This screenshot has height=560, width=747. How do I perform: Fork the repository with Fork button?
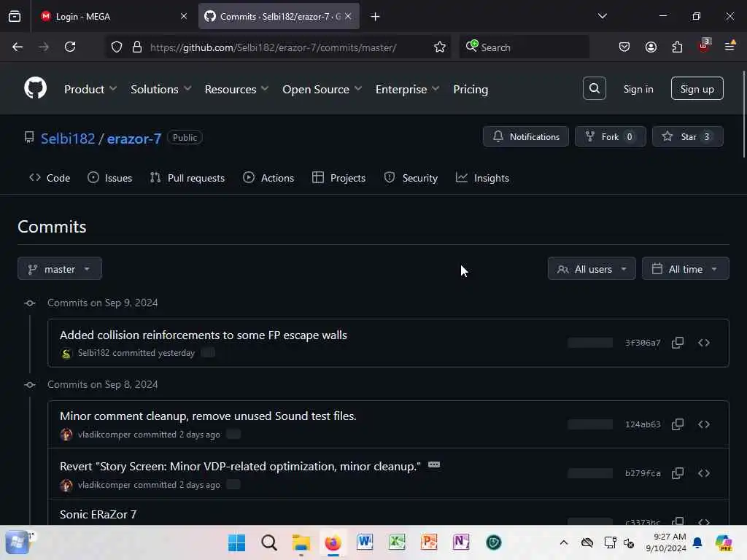click(x=610, y=136)
